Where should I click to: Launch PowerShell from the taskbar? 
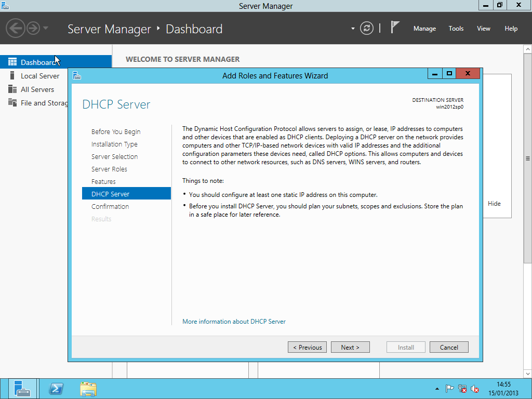tap(56, 389)
